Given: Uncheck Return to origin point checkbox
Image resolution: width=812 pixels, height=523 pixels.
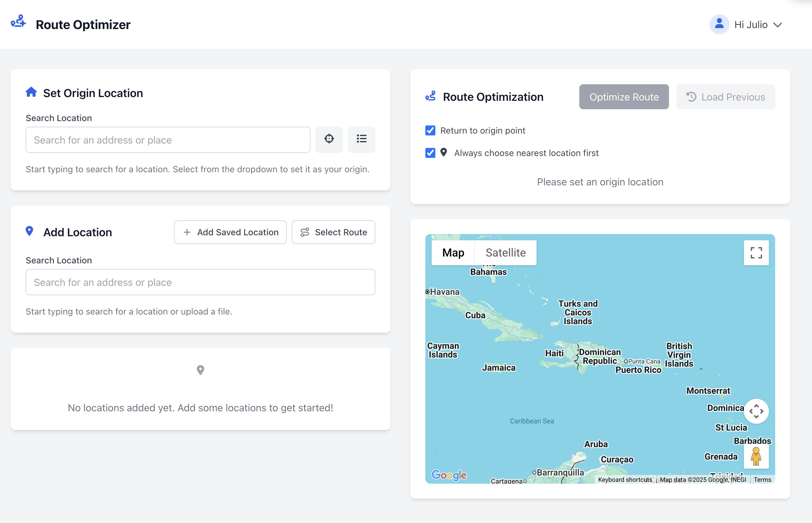Looking at the screenshot, I should click(430, 130).
